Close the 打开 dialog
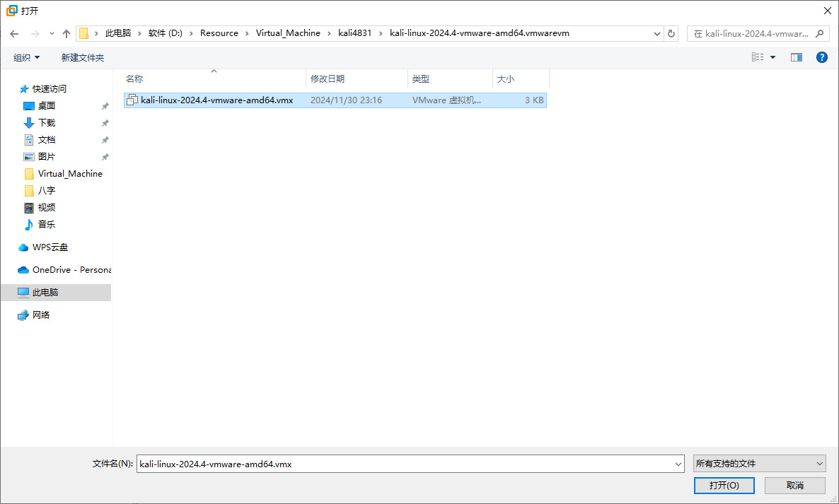Viewport: 839px width, 504px height. pos(827,11)
